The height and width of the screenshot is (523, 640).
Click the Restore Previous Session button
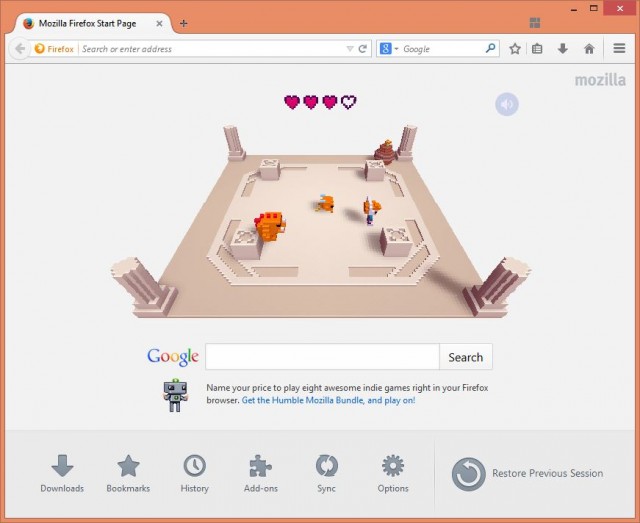click(x=528, y=473)
